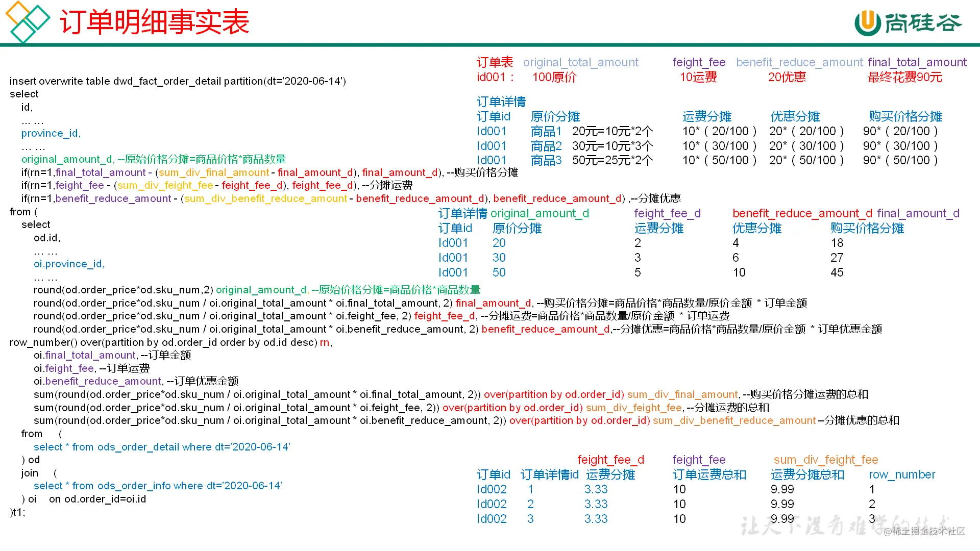Click the 尚硅谷 brand logo

point(908,23)
